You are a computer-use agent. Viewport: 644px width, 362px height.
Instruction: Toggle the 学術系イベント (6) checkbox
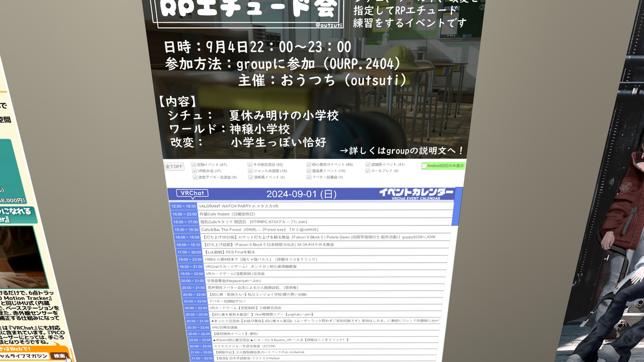[251, 177]
